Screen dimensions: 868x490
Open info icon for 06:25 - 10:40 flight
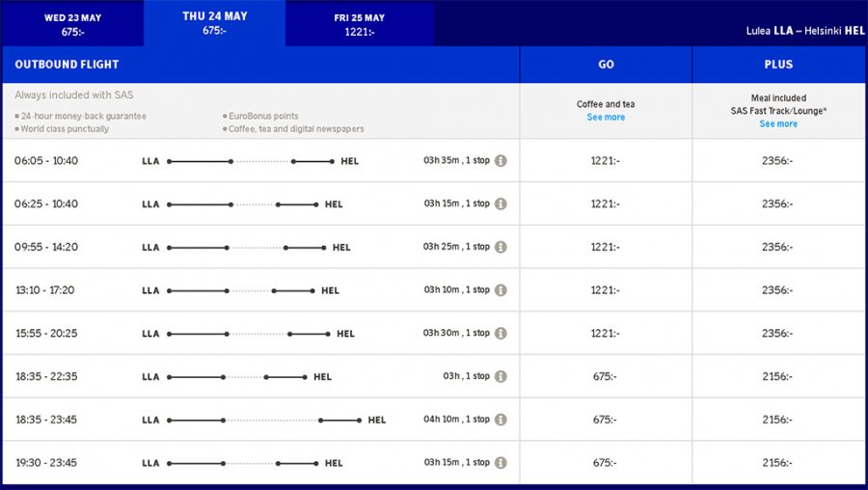click(501, 204)
